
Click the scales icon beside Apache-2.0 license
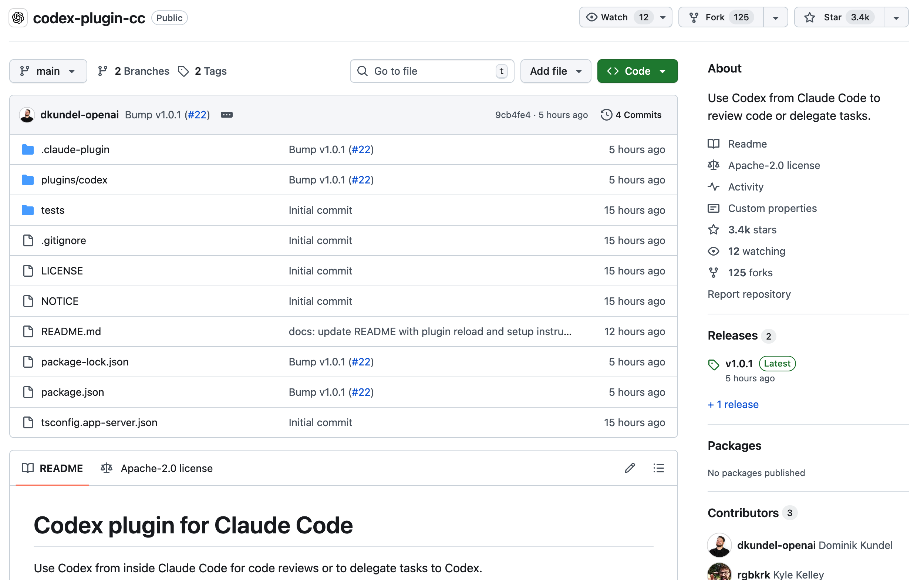coord(714,165)
